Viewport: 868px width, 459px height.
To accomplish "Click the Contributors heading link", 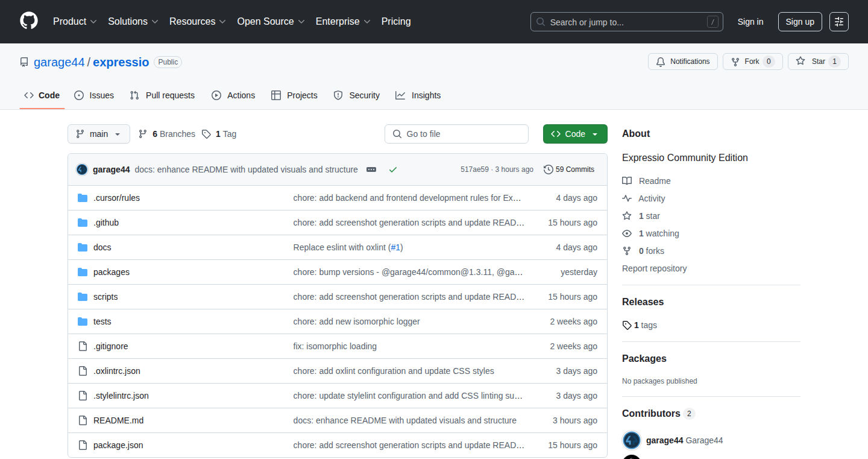I will 658,413.
